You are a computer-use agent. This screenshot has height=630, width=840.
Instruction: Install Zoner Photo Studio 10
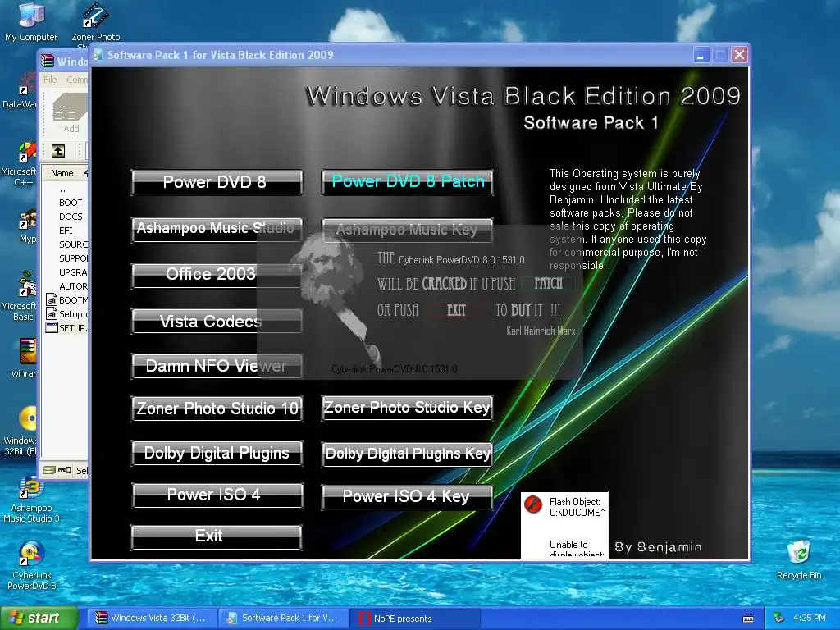click(217, 409)
